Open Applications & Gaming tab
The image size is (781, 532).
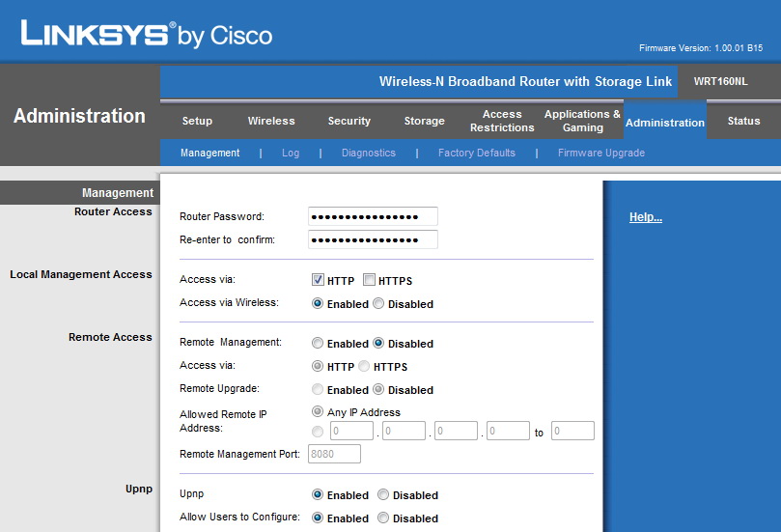coord(582,121)
